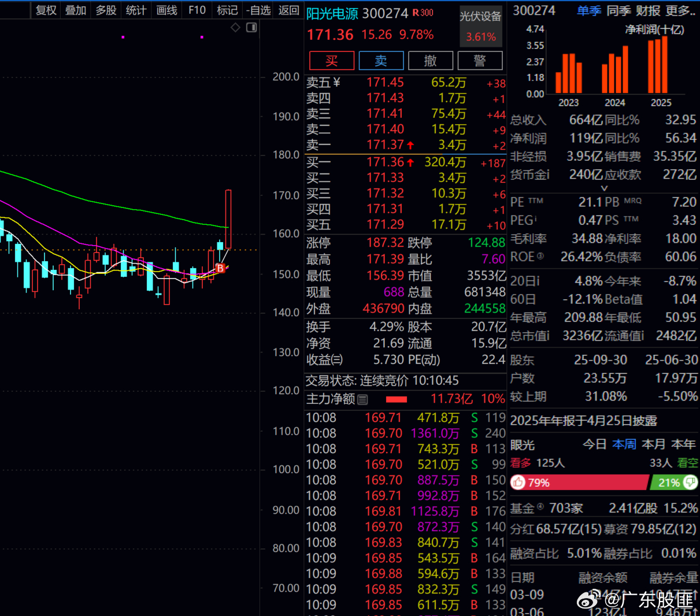
Task: Click the stock name 阳光电源
Action: coord(332,13)
